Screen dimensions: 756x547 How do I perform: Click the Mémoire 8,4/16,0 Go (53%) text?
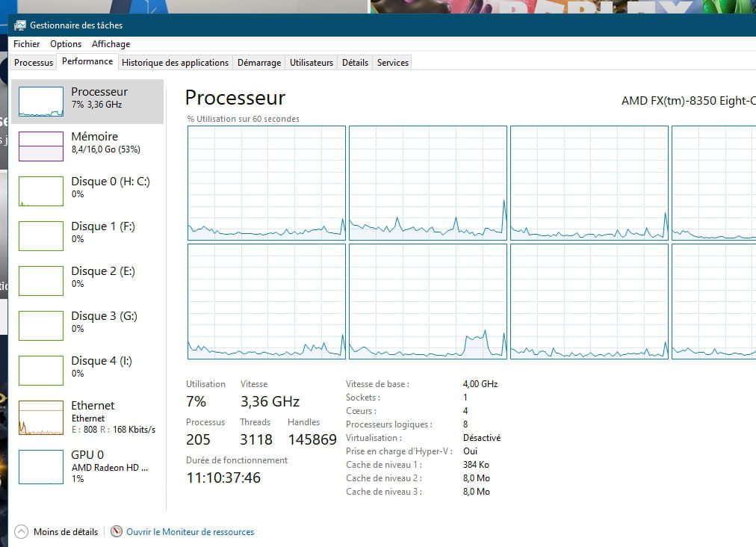105,149
